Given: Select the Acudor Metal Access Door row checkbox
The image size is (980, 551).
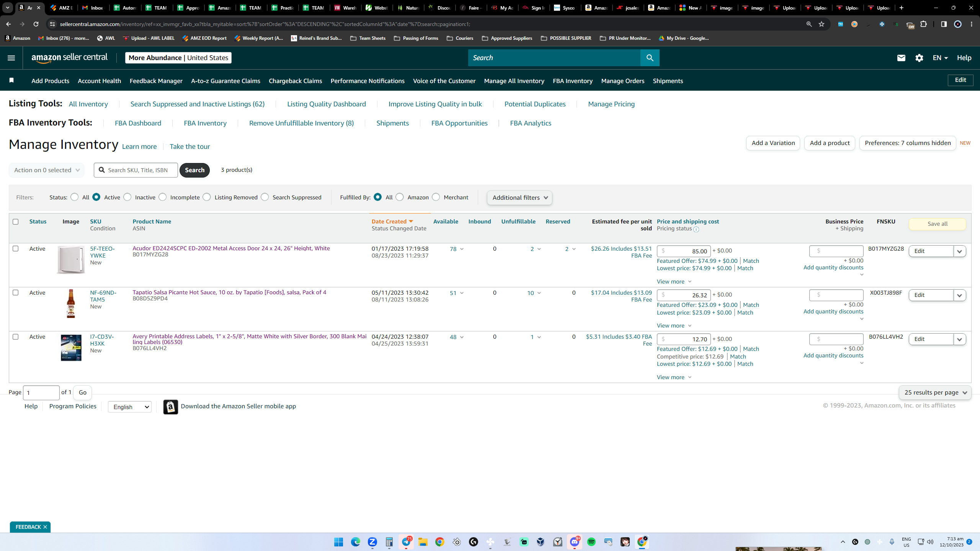Looking at the screenshot, I should pyautogui.click(x=16, y=248).
